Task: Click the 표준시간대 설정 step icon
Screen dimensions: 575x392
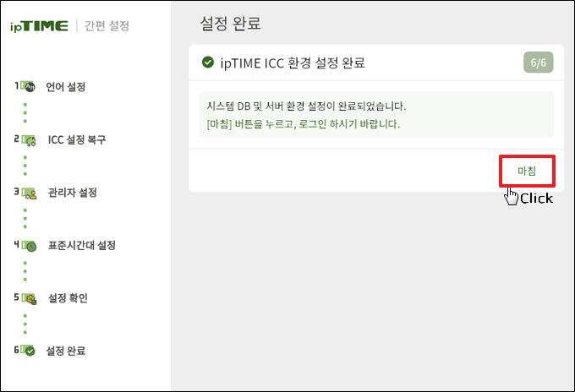Action: point(29,246)
